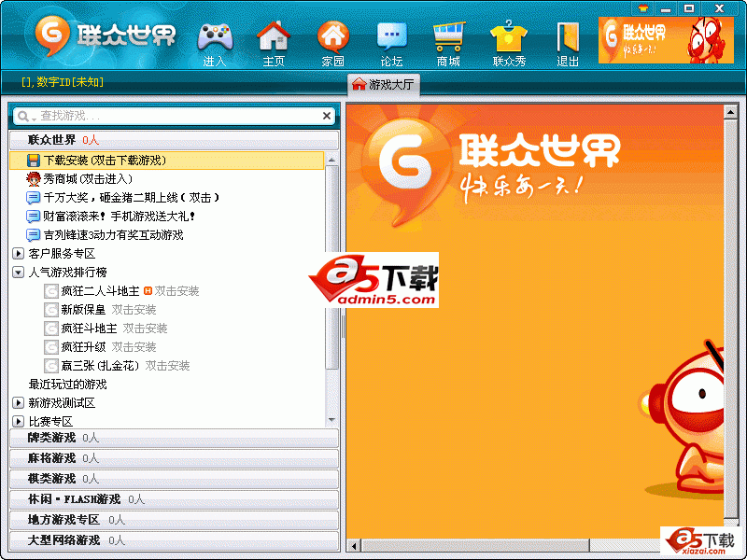Expand the 比赛专区 tree node
Viewport: 747px width, 560px height.
[x=18, y=422]
